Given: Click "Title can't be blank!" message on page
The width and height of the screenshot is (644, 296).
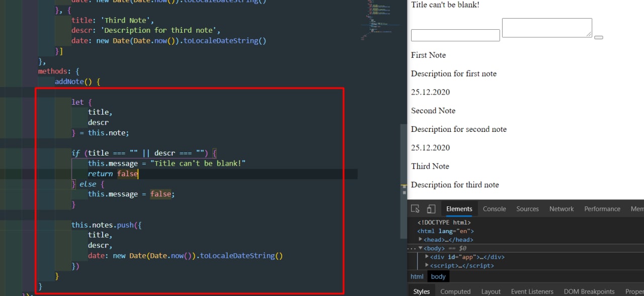Looking at the screenshot, I should click(x=445, y=5).
